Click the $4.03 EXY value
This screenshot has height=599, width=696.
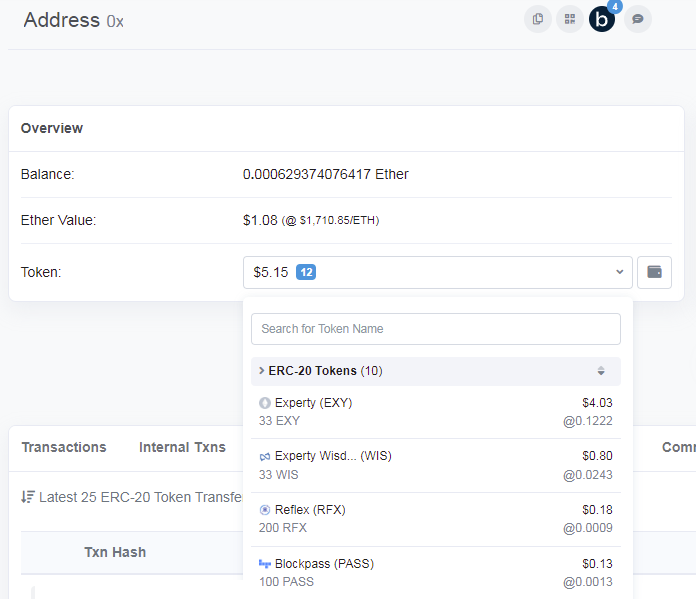click(597, 403)
